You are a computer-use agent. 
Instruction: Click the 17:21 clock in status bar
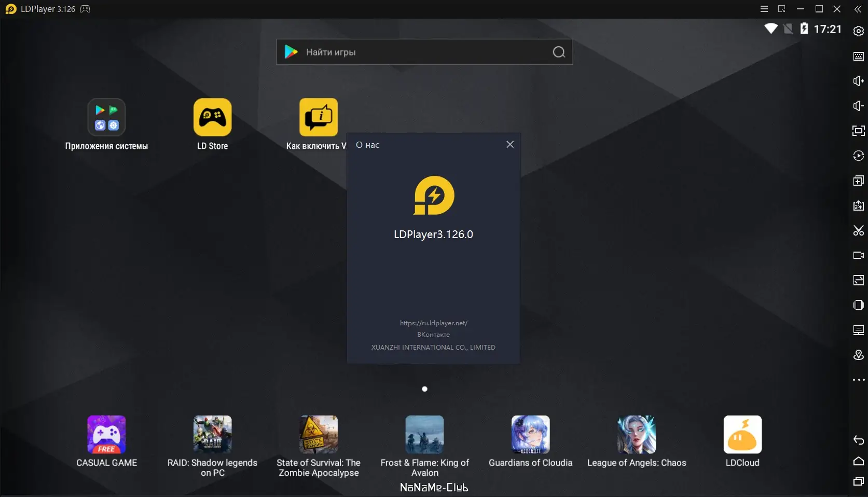[x=828, y=29]
